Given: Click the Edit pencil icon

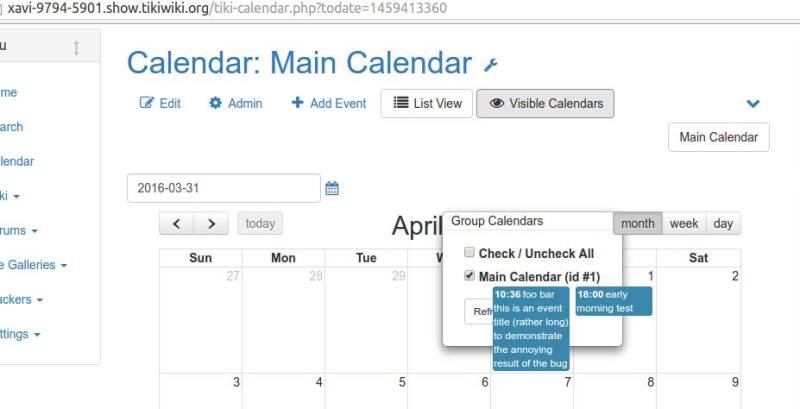Looking at the screenshot, I should [146, 103].
